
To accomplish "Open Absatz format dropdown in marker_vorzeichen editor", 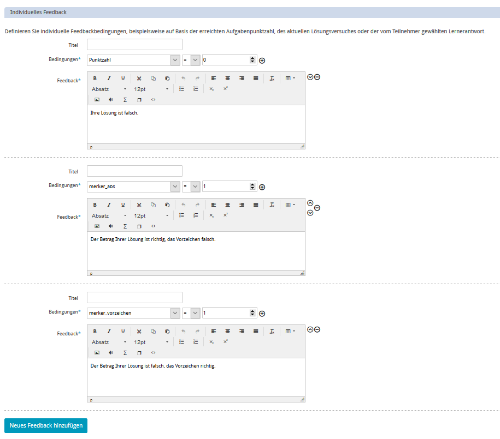I will [109, 342].
